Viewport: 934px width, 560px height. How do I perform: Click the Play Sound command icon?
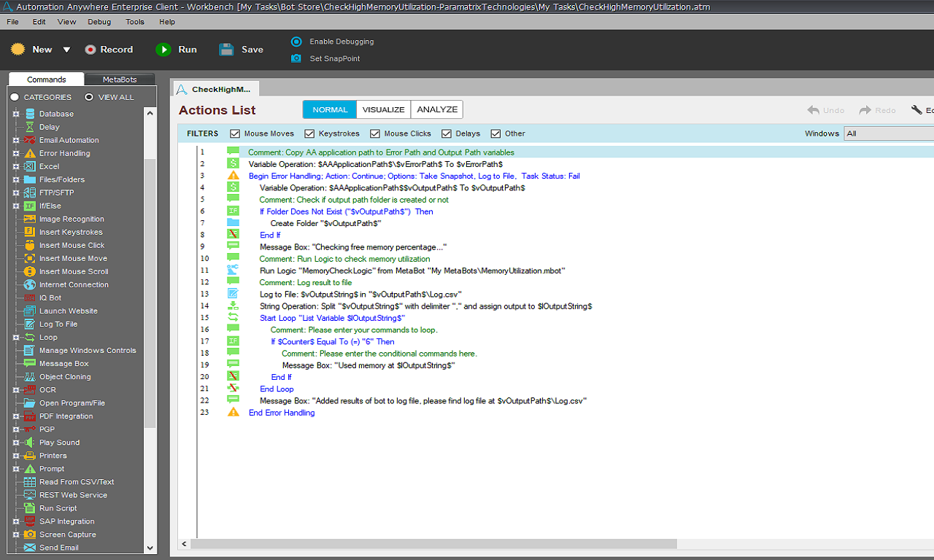30,443
